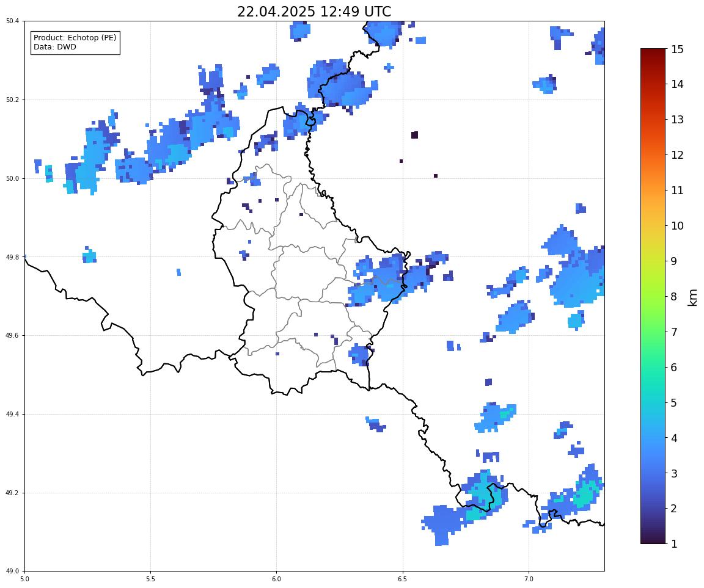Click the colorbar tick label 11
704x588 pixels.
pyautogui.click(x=677, y=191)
